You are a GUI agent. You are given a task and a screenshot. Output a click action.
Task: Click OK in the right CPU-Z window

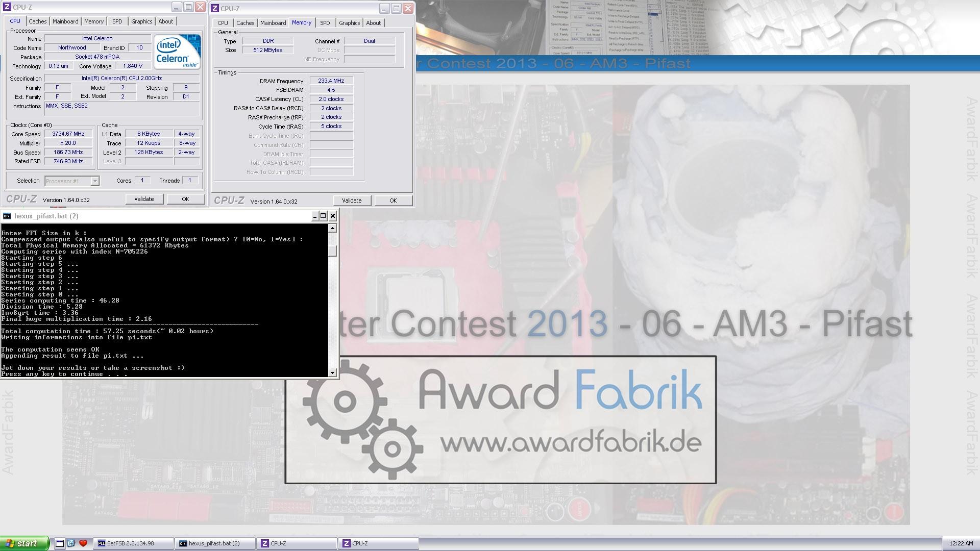tap(393, 201)
